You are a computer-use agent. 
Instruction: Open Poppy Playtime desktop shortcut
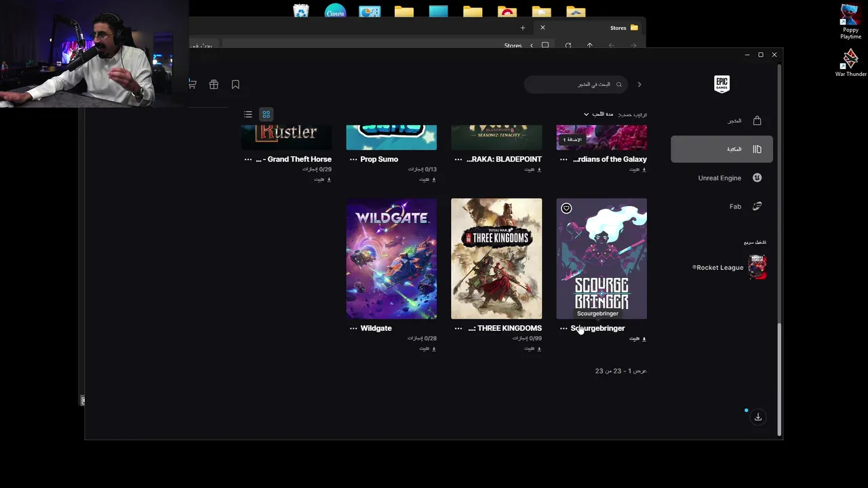point(850,22)
